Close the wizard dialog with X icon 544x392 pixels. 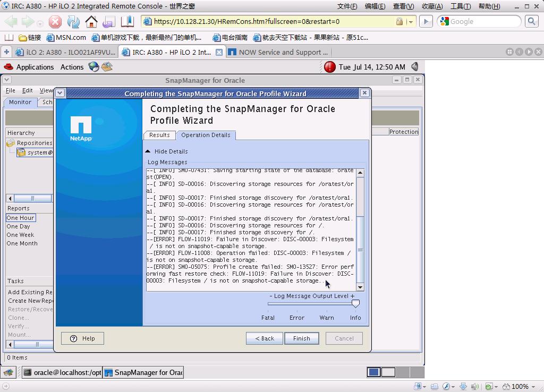click(364, 93)
